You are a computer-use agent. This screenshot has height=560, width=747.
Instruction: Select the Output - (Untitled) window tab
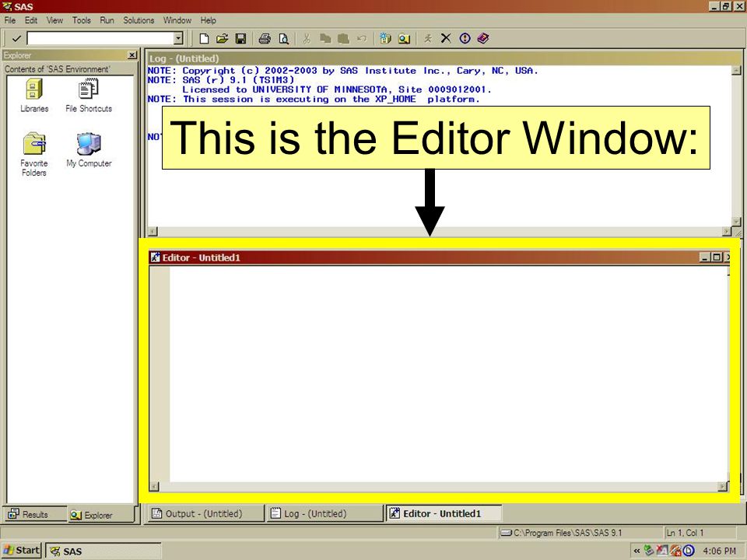click(205, 514)
